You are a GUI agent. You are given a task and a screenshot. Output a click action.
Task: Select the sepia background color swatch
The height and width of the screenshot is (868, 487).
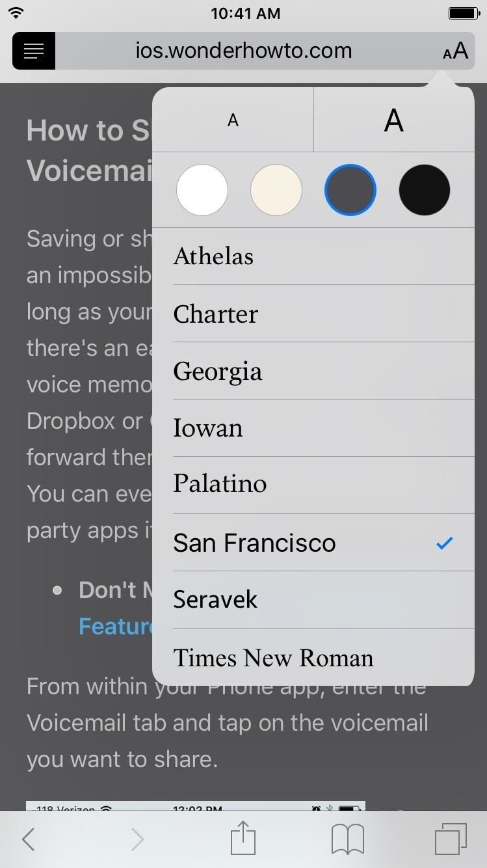(276, 189)
